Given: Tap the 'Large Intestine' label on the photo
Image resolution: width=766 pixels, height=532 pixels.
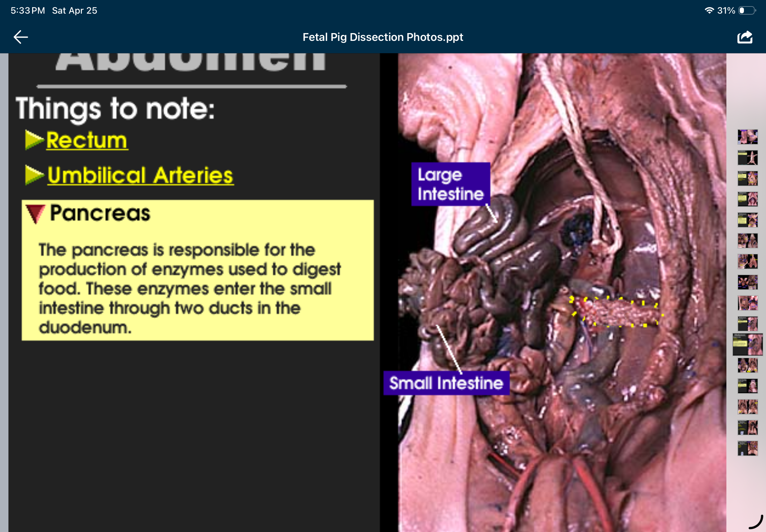Looking at the screenshot, I should click(x=450, y=184).
